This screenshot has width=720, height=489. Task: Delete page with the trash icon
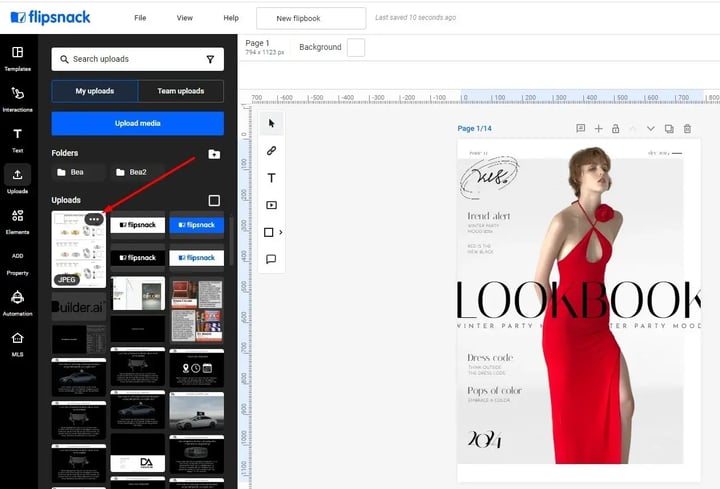click(x=687, y=129)
